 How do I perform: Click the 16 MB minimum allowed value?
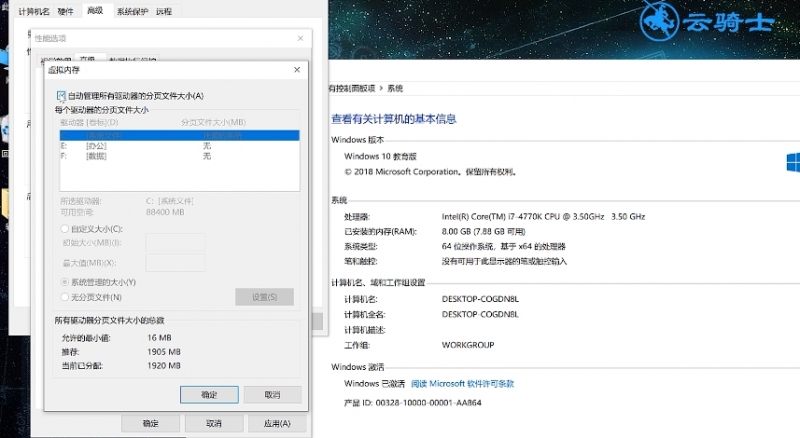pyautogui.click(x=159, y=337)
